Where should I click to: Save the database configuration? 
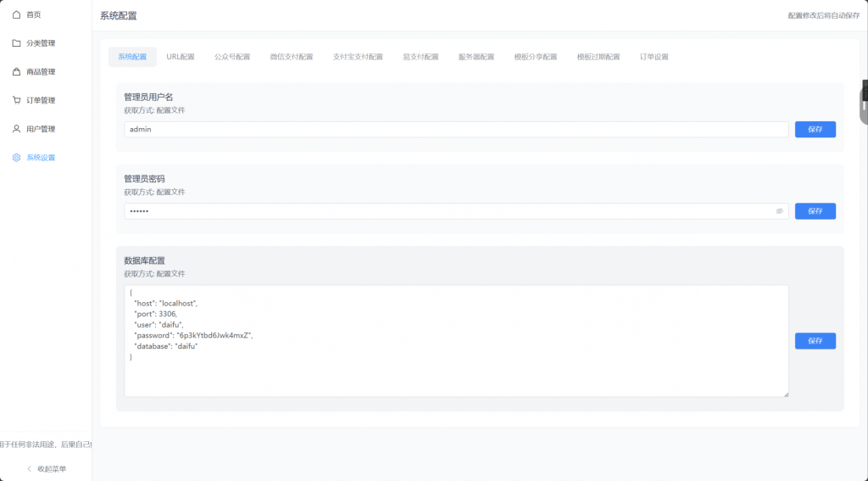coord(815,341)
